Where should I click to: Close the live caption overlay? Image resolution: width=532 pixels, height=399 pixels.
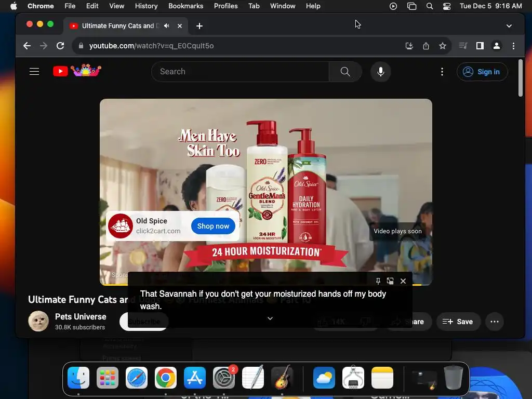403,281
